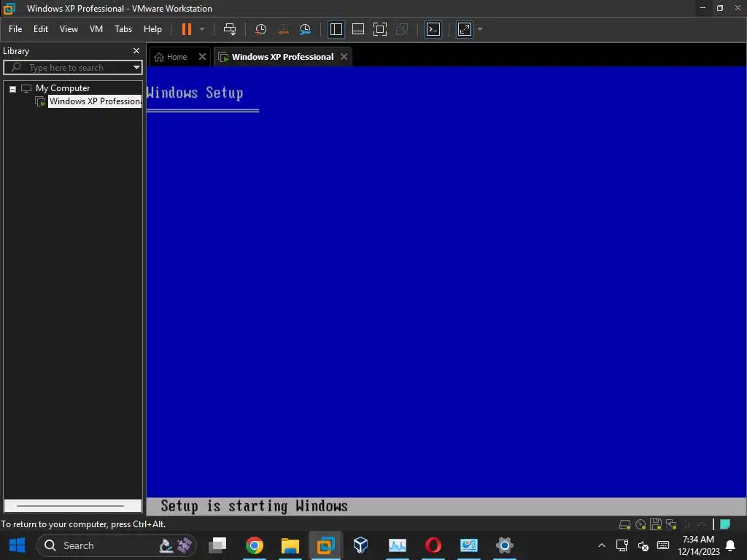The height and width of the screenshot is (560, 747).
Task: Click the floppy drive status icon
Action: coord(656,525)
